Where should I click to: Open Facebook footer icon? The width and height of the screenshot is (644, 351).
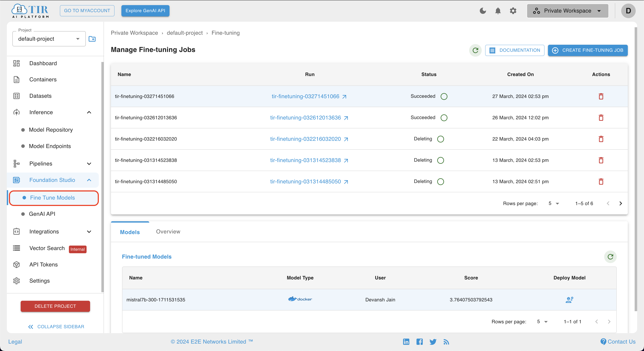tap(420, 341)
